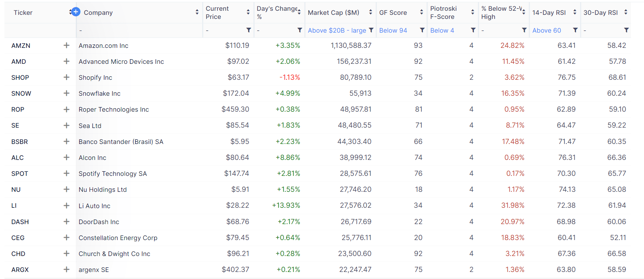This screenshot has width=644, height=279.
Task: Open the GF Score filter funnel icon
Action: tap(422, 30)
